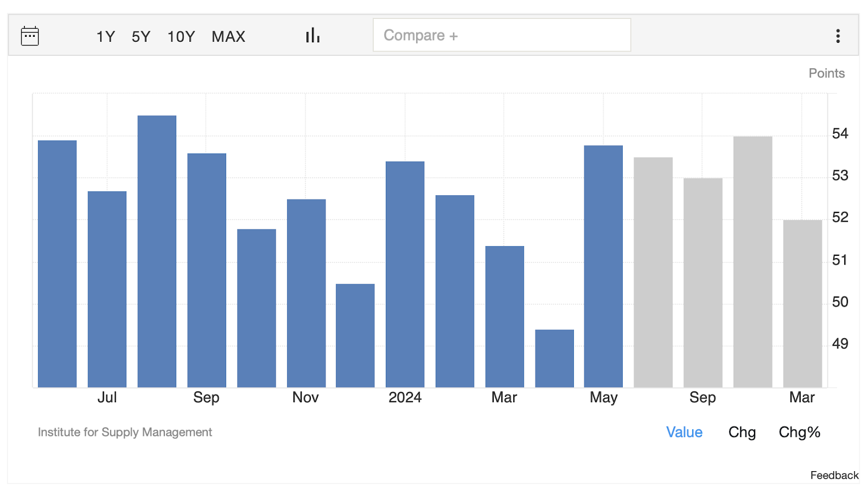Click the tallest gray forecast bar
This screenshot has width=868, height=489.
pos(752,262)
